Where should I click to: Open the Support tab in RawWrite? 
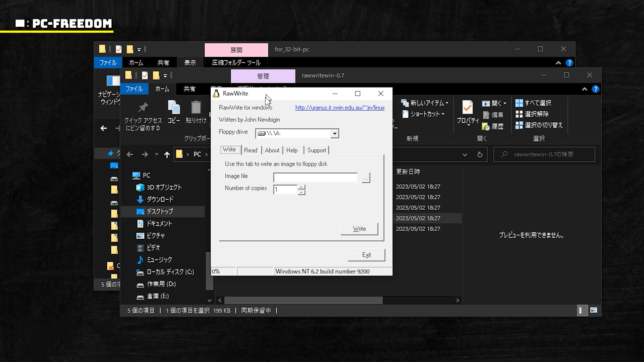coord(316,150)
